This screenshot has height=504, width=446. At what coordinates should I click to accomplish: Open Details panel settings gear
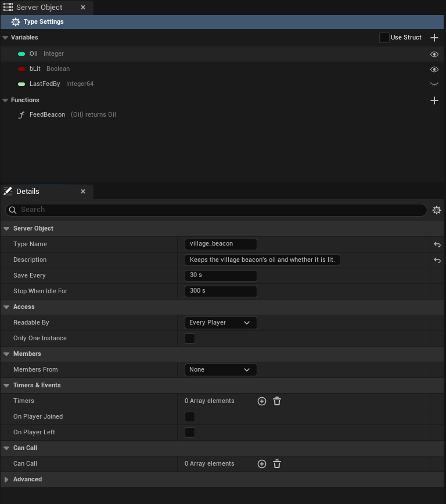click(436, 210)
